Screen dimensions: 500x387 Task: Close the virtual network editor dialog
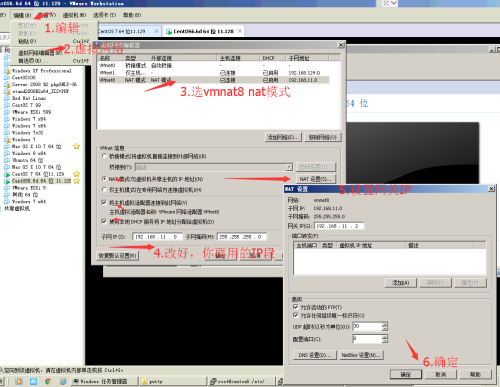click(x=341, y=45)
